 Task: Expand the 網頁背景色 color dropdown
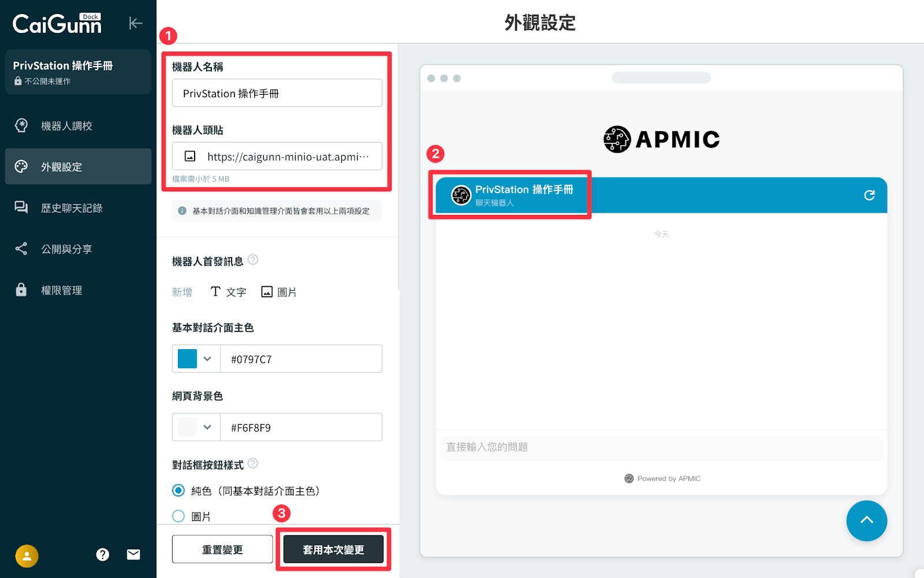[207, 427]
